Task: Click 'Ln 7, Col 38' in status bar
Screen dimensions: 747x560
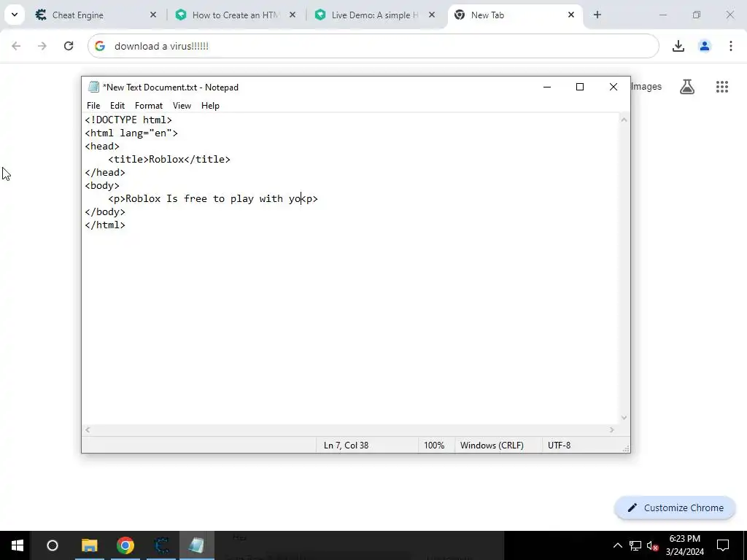Action: 347,446
